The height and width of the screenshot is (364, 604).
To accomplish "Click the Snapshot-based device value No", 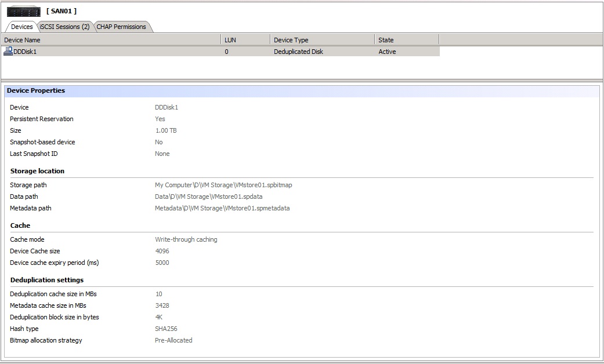I will point(159,142).
